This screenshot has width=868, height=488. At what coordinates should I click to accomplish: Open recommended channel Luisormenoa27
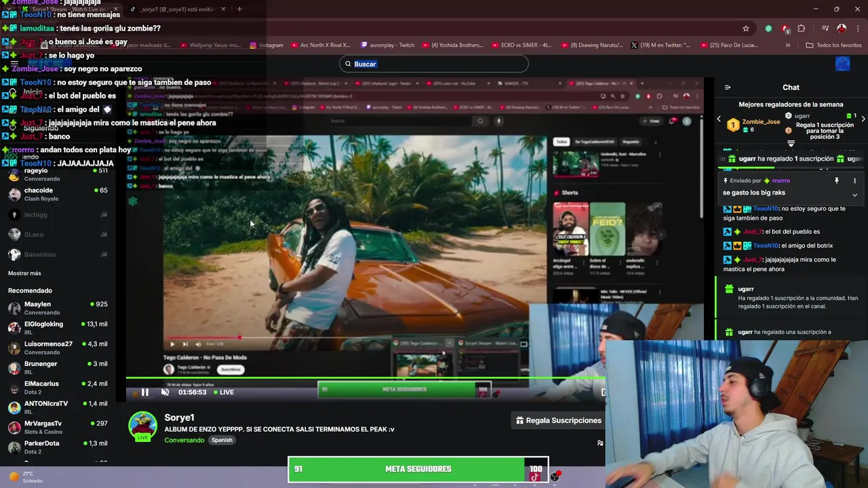[58, 348]
